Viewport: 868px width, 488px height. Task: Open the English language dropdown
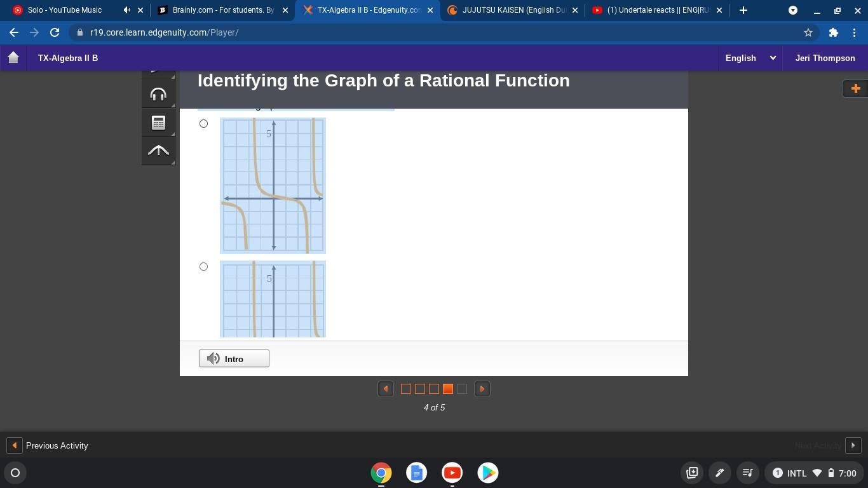tap(750, 58)
